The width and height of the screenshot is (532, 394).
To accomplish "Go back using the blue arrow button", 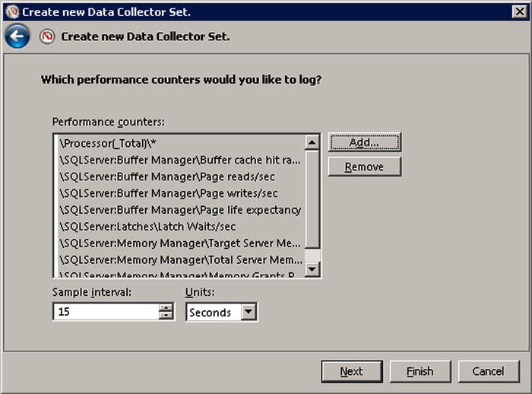I will [17, 36].
